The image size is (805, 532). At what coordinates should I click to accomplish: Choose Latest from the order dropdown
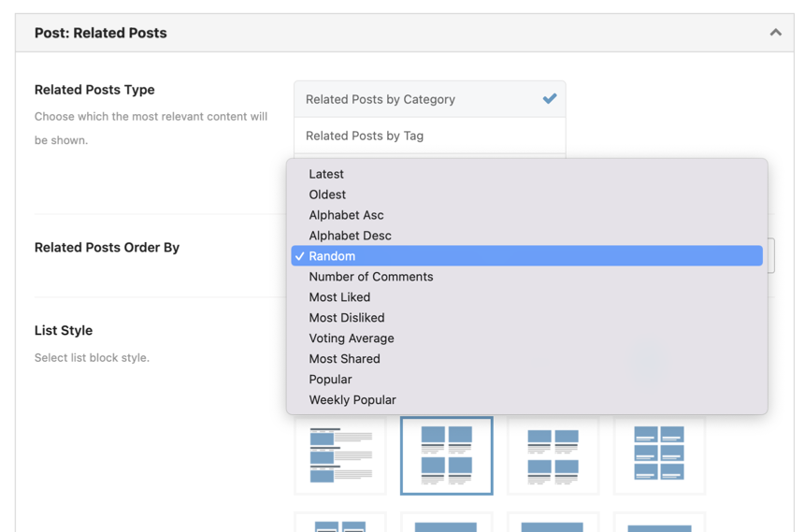pyautogui.click(x=526, y=174)
